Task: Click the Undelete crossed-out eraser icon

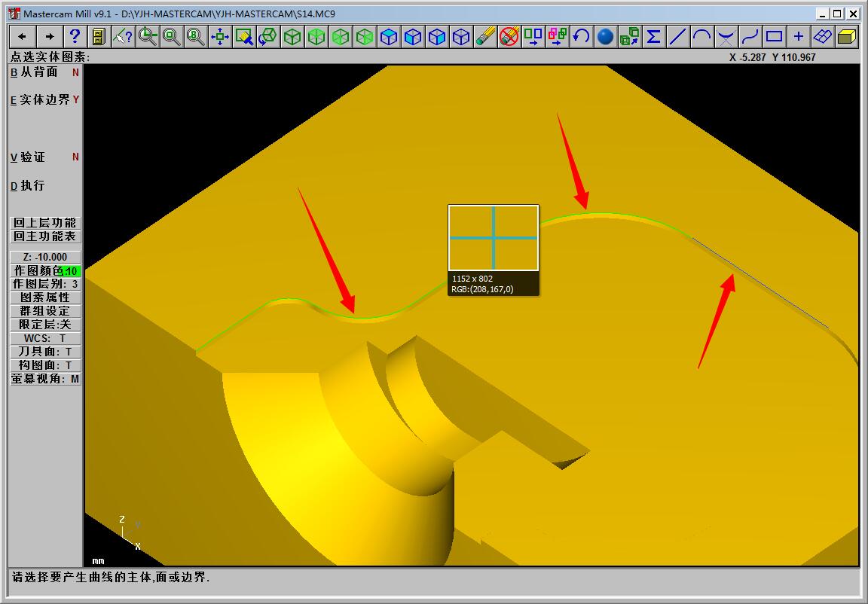Action: [x=509, y=36]
